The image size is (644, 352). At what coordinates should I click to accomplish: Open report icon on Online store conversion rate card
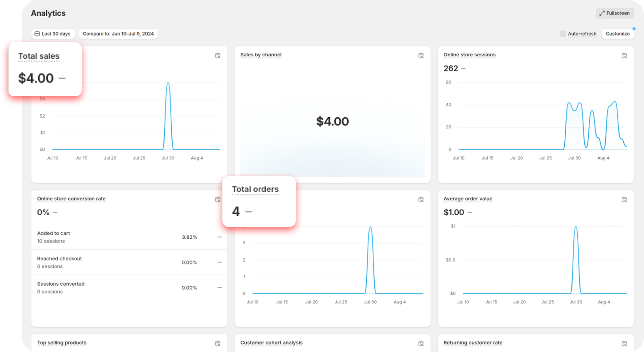(218, 200)
